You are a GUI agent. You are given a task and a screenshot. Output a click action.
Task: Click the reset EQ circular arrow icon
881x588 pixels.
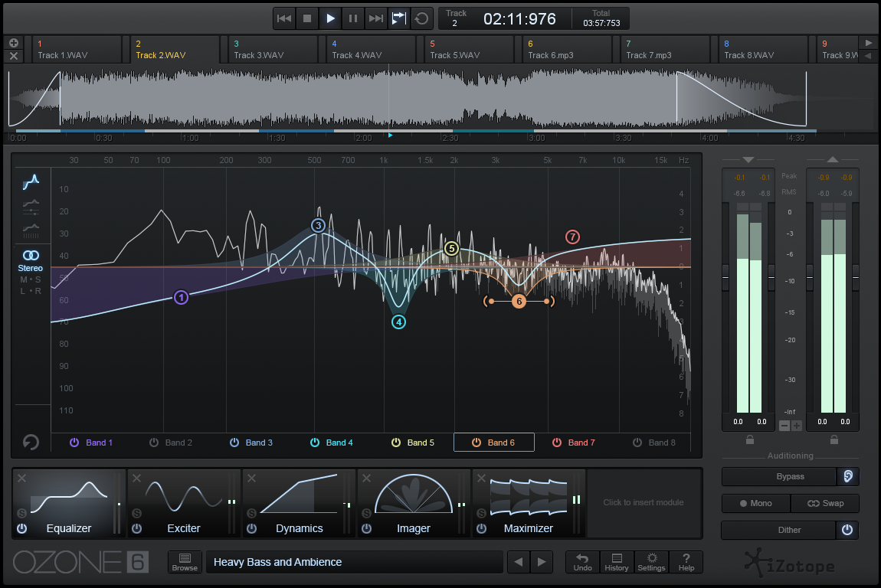pos(31,442)
